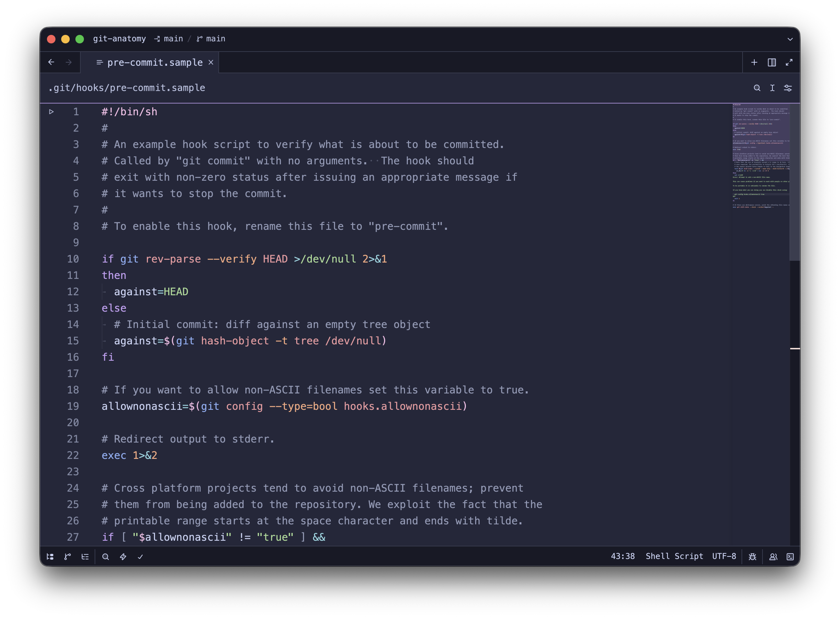Open the git branch panel in status bar
Viewport: 840px width, 619px height.
coord(68,557)
